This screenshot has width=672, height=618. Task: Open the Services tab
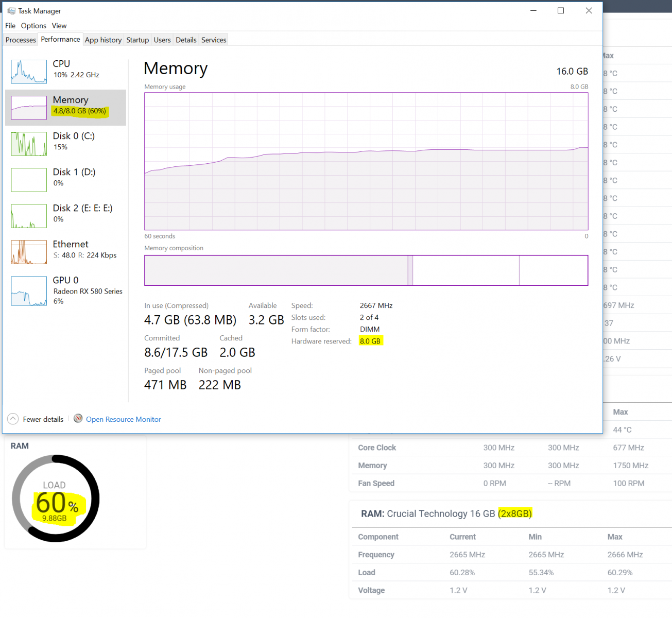click(x=214, y=40)
